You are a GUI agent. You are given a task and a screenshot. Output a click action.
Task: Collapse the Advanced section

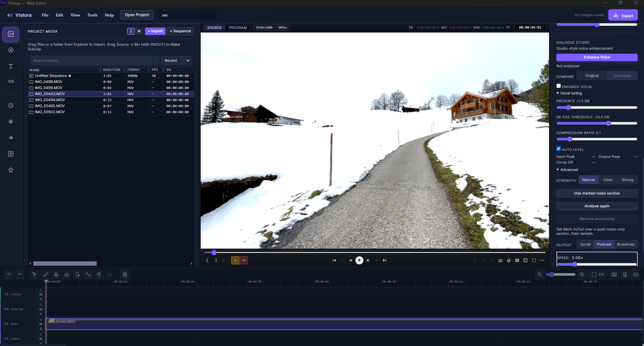point(567,170)
